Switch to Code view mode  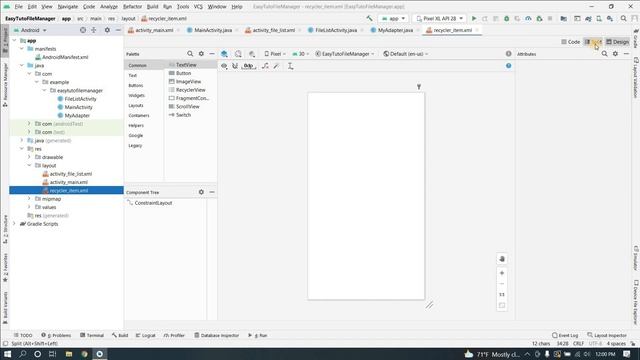(x=571, y=42)
